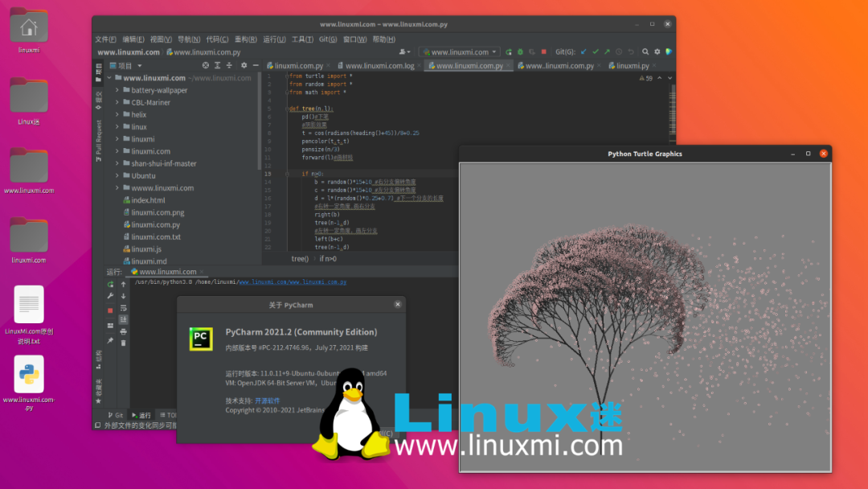Expand the Ubuntu folder in project tree
This screenshot has height=489, width=868.
pos(117,175)
